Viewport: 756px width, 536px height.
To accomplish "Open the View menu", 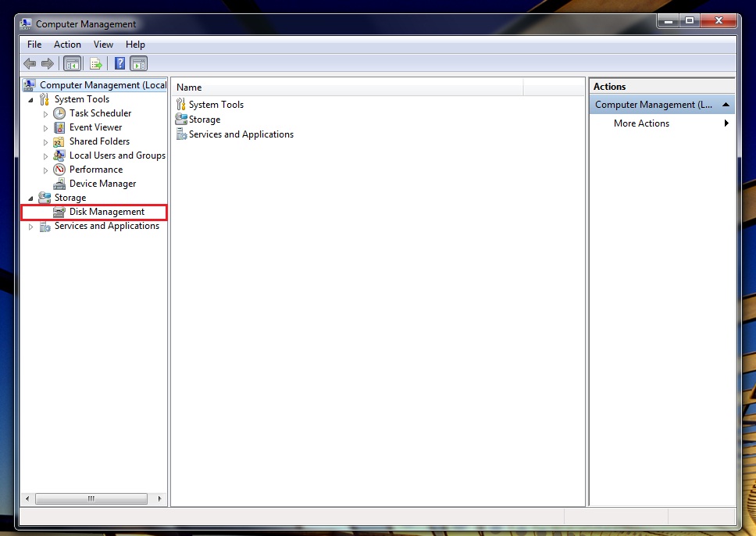I will click(x=103, y=45).
